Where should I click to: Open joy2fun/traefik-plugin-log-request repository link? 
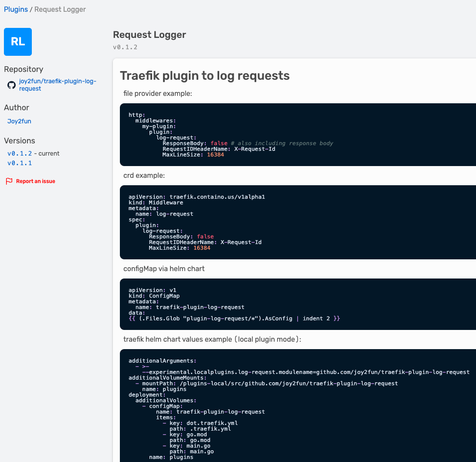[x=58, y=85]
